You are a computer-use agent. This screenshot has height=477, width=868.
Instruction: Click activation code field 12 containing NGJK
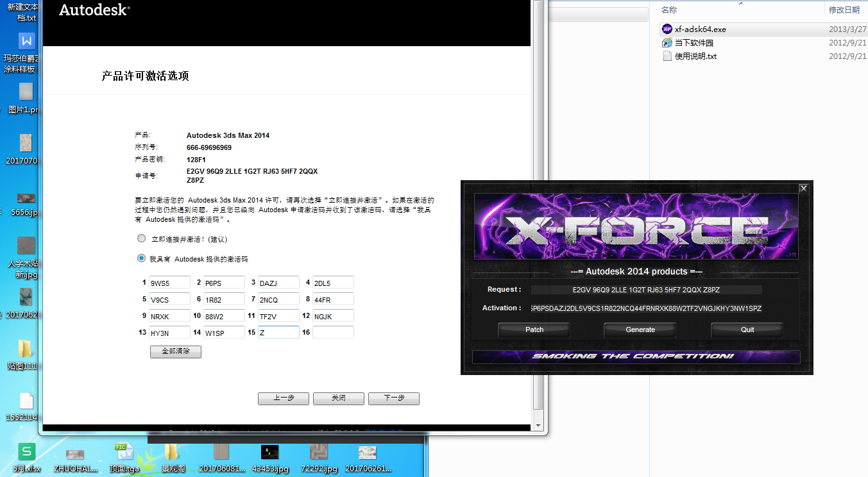[333, 316]
